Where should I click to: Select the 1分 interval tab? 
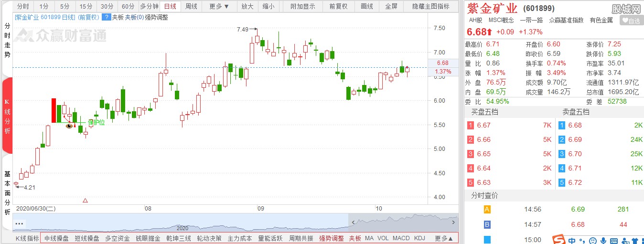43,7
